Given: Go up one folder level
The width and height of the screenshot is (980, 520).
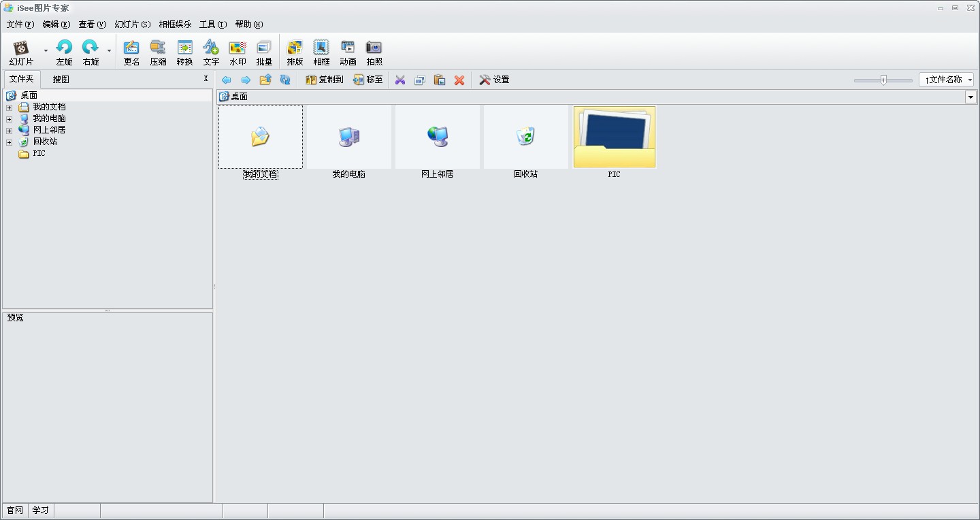Looking at the screenshot, I should click(265, 80).
